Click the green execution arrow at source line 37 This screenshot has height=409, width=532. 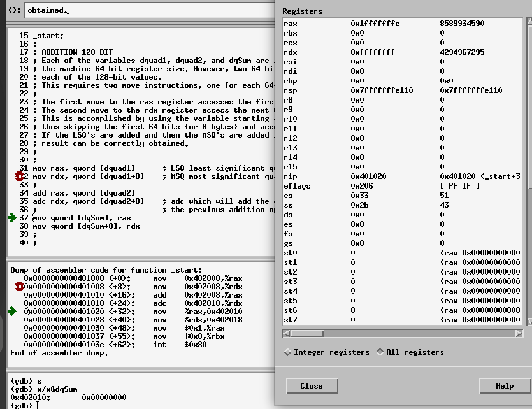pos(12,218)
